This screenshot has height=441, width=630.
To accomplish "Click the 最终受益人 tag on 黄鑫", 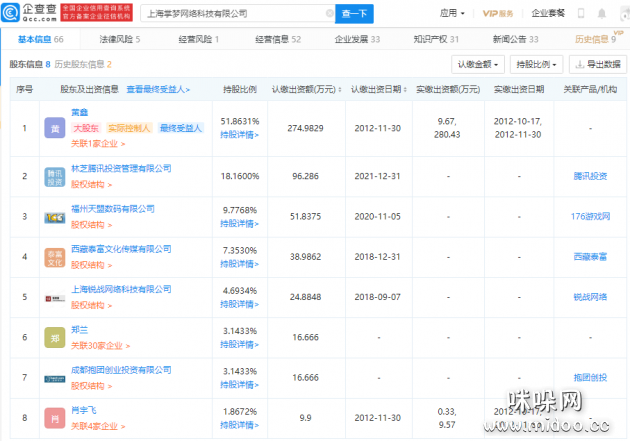I will (x=181, y=128).
